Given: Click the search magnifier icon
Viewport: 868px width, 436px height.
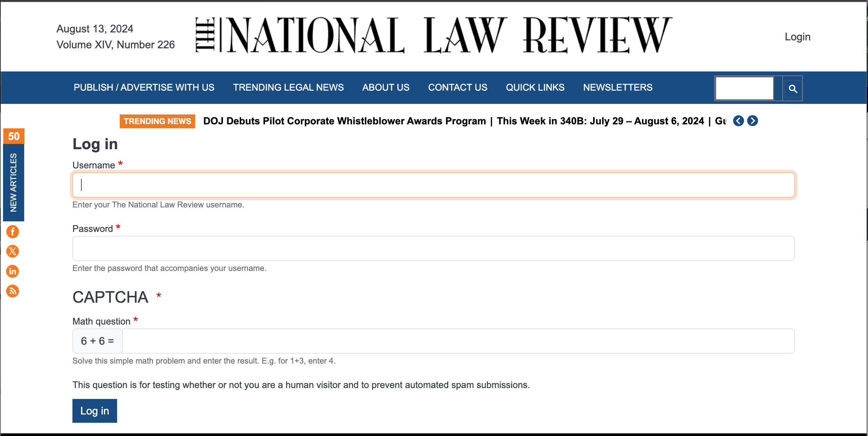Looking at the screenshot, I should coord(793,89).
